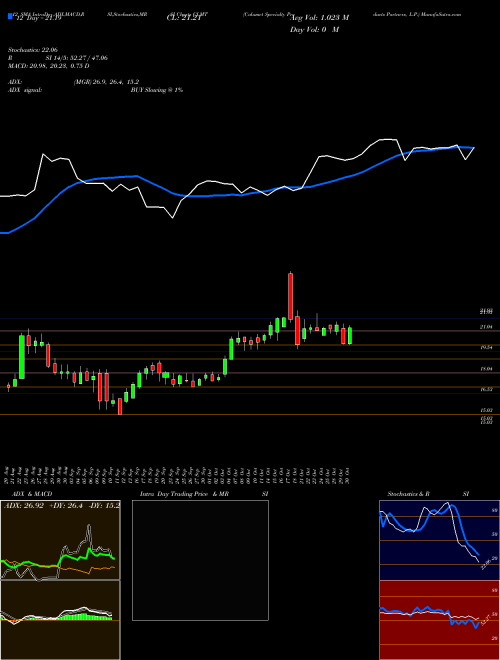Click the 'ADX signal:' label
Image resolution: width=500 pixels, height=660 pixels.
click(x=25, y=90)
